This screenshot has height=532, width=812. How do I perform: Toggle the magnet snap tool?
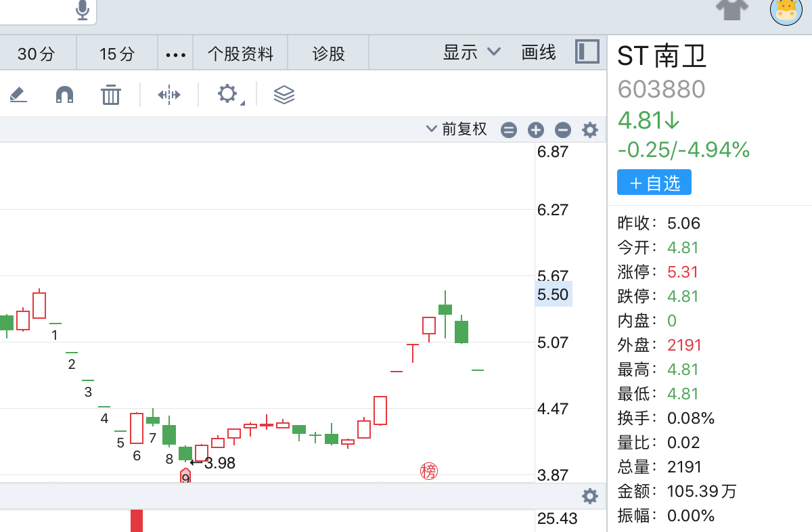[x=64, y=95]
